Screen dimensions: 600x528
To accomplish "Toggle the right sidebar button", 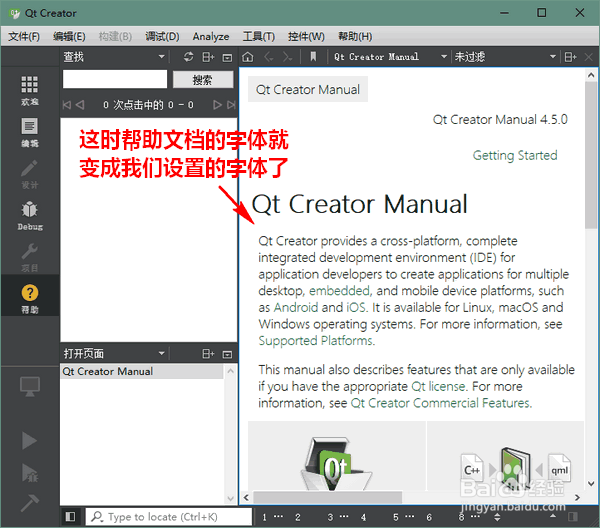I will [573, 517].
